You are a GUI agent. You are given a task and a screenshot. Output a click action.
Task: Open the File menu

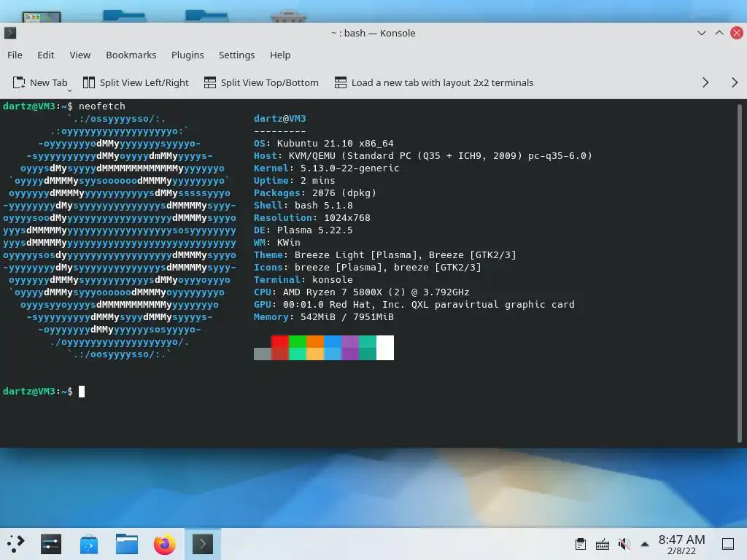tap(15, 55)
